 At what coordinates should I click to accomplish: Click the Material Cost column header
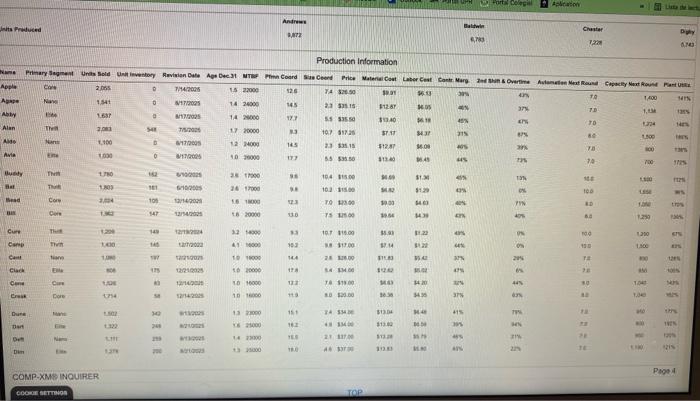379,79
